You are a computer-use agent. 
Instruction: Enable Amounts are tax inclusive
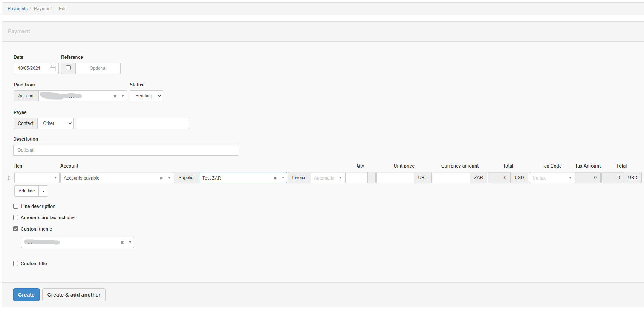coord(16,218)
